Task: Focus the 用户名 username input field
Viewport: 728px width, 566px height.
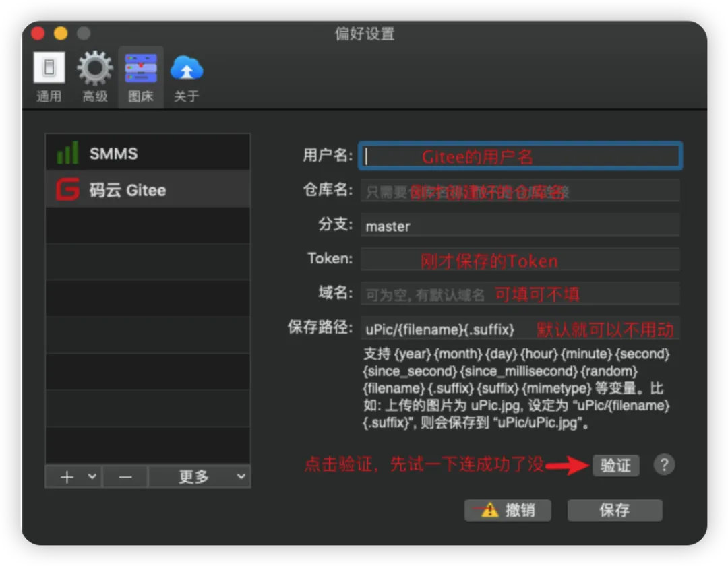Action: pos(520,156)
